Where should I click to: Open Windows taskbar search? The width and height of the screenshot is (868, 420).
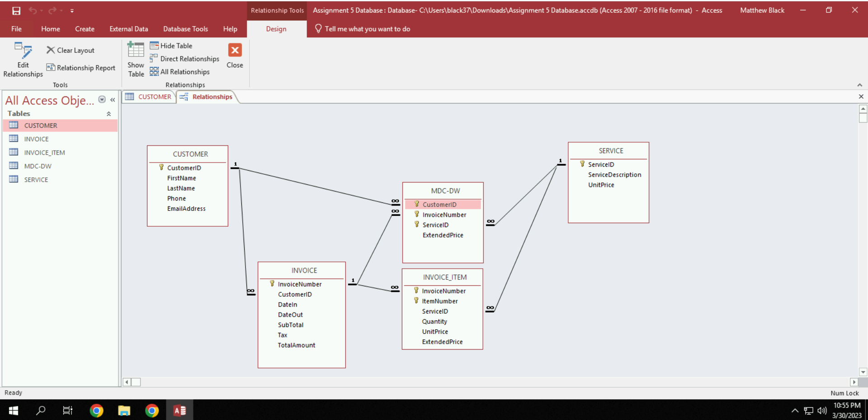[41, 410]
